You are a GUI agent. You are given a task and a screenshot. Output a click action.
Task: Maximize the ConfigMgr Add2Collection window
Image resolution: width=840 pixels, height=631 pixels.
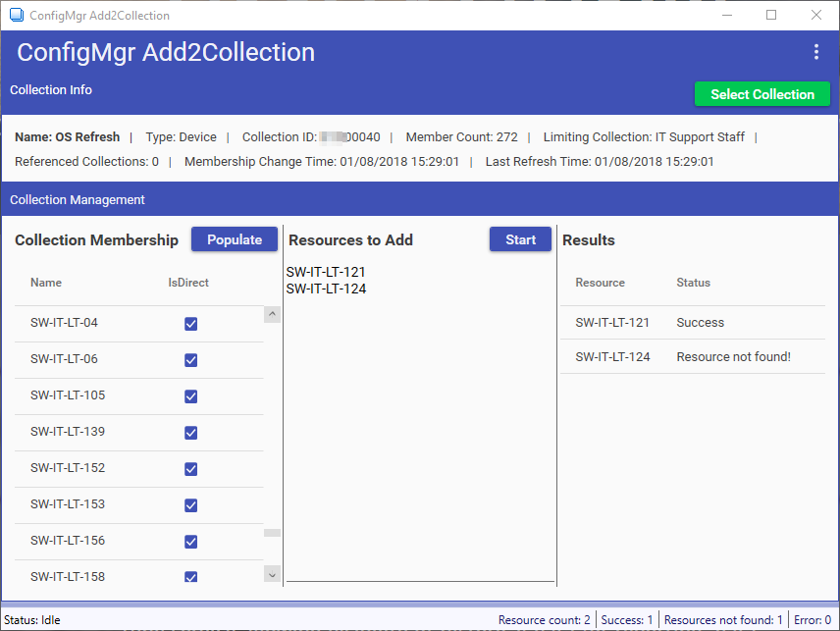click(771, 15)
